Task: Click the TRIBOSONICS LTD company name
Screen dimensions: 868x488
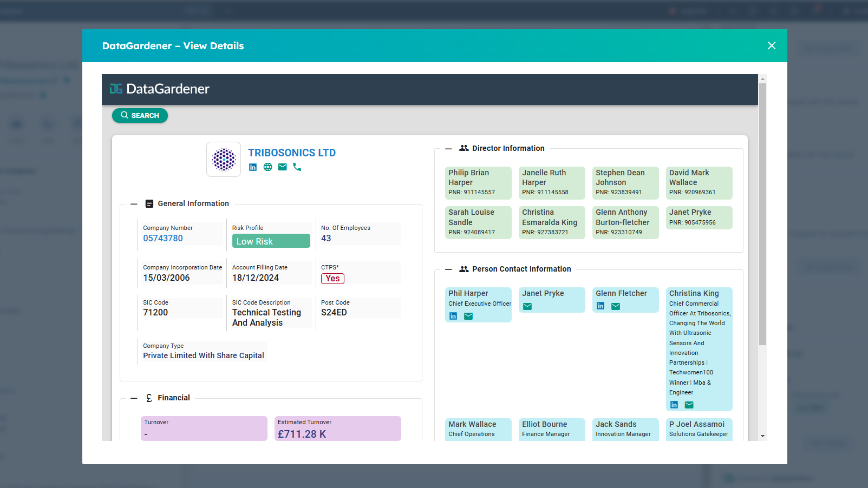Action: (292, 153)
